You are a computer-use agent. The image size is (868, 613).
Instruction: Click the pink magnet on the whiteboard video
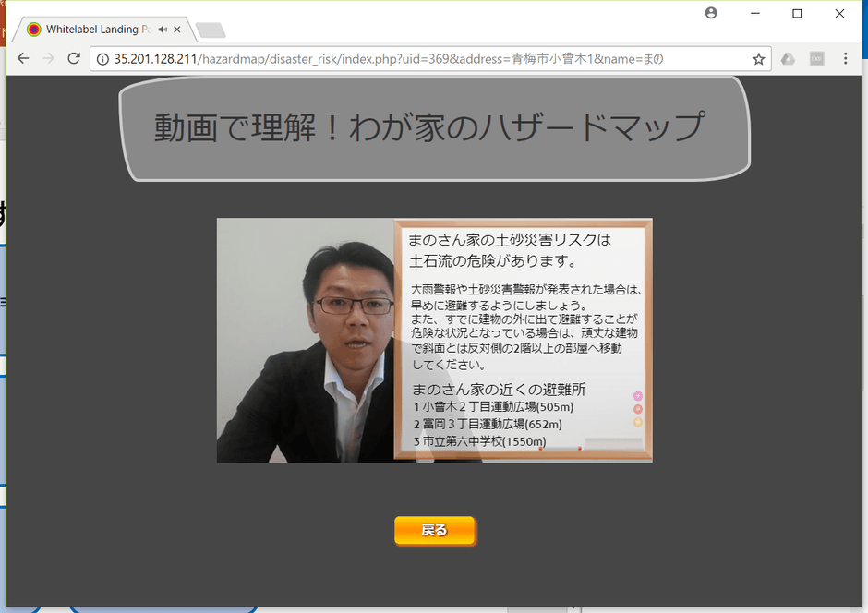click(637, 395)
